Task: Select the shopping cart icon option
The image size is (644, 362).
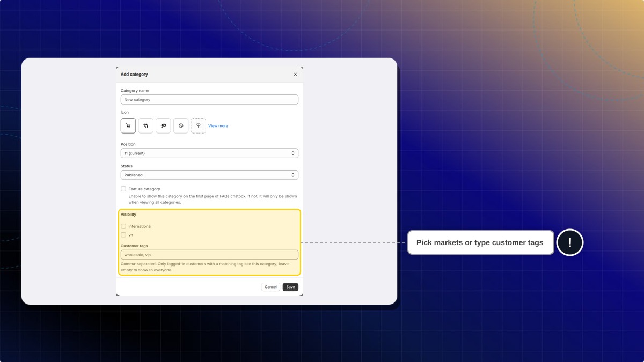Action: (128, 125)
